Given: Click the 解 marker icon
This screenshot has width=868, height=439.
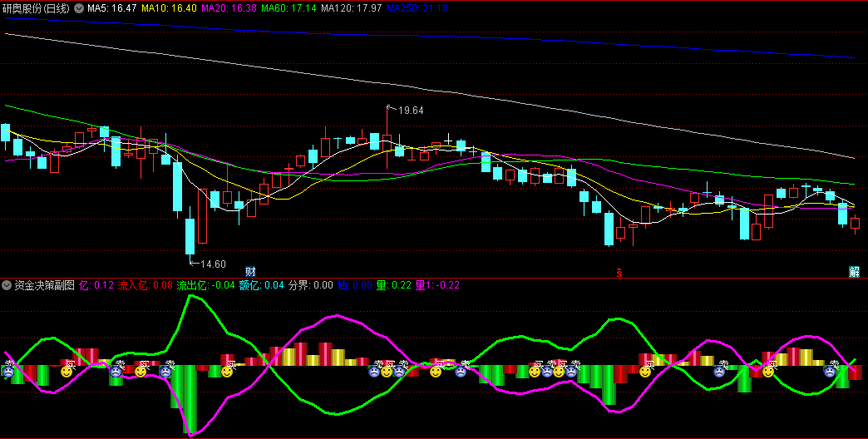Looking at the screenshot, I should [x=854, y=271].
